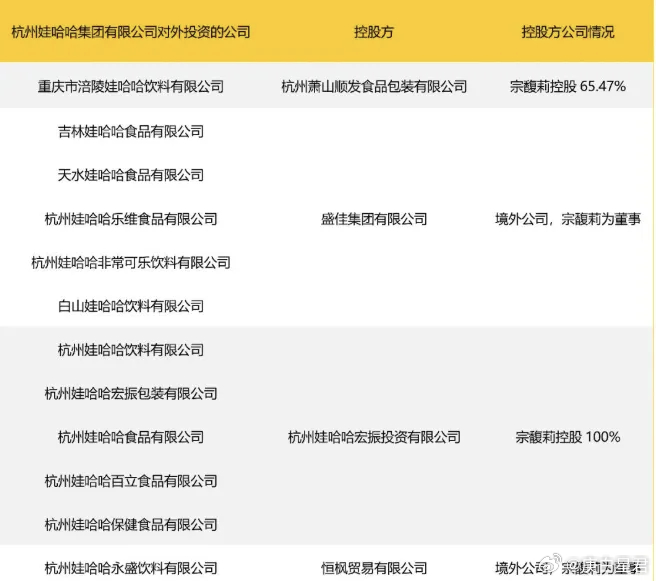
Task: Select row '杭州娃哈哈百立食品有限公司'
Action: 131,481
